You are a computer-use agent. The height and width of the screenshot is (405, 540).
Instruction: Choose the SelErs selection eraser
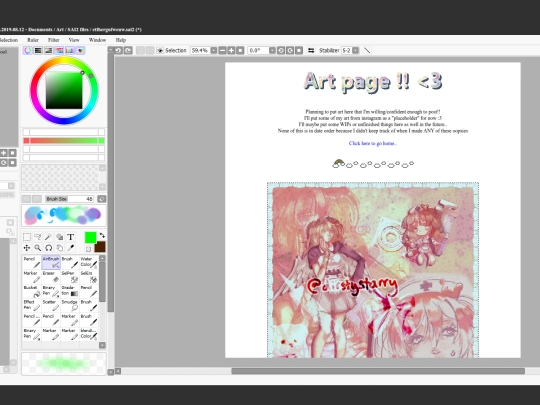pos(89,277)
